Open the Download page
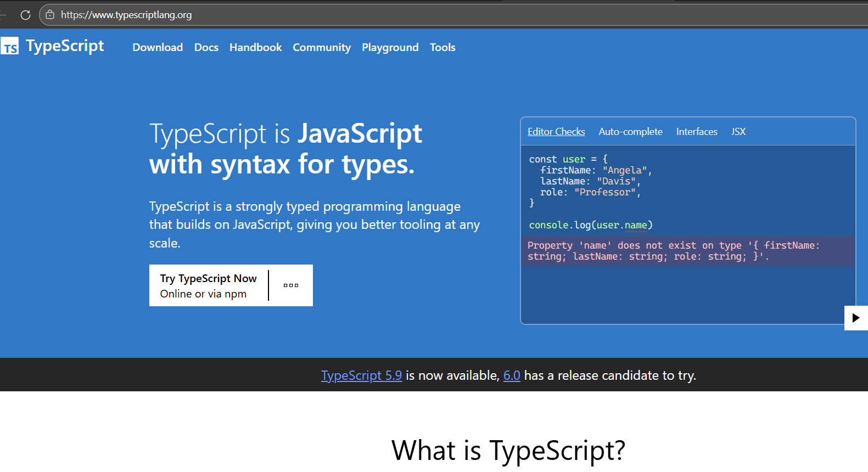The height and width of the screenshot is (472, 868). [158, 47]
